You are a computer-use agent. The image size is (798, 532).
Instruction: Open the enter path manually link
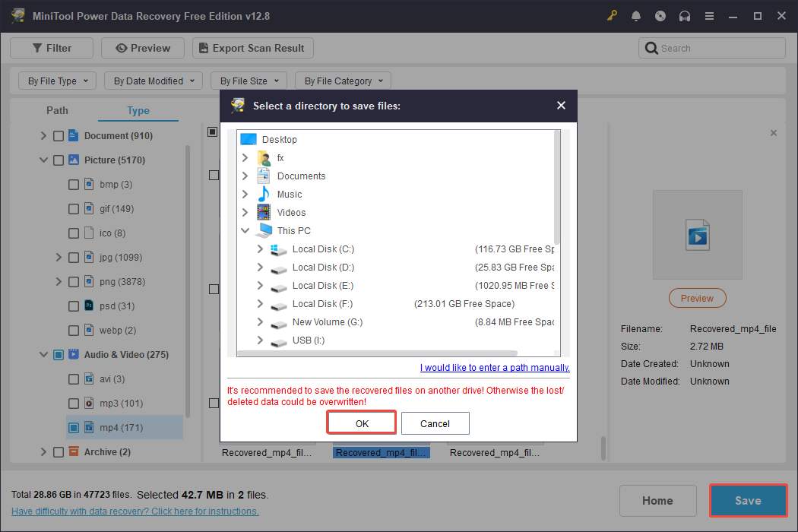pos(494,367)
